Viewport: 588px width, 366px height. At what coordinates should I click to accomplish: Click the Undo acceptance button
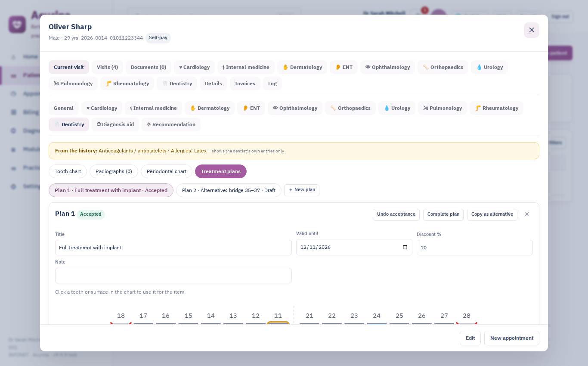tap(396, 214)
